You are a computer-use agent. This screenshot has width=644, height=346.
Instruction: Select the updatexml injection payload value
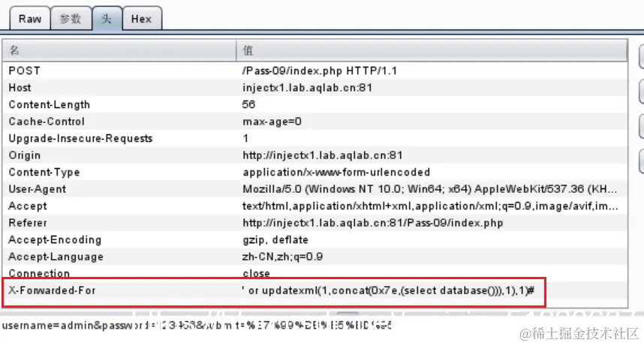[388, 290]
